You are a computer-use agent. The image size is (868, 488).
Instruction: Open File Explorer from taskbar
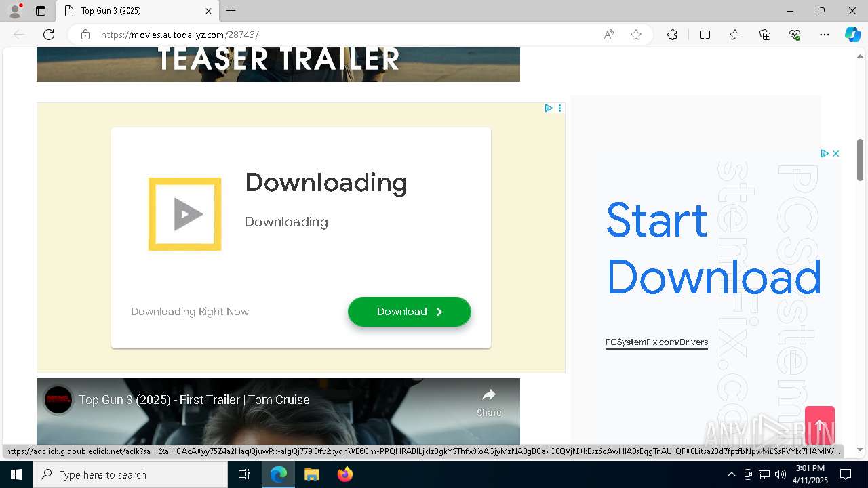tap(311, 474)
